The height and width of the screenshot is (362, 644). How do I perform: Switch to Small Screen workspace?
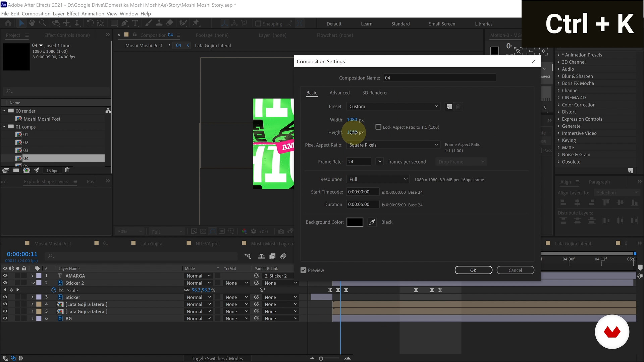tap(442, 24)
